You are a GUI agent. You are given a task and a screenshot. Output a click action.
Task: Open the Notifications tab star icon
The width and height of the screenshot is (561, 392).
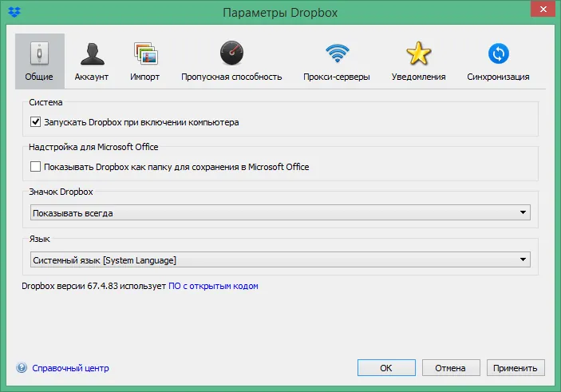[419, 53]
